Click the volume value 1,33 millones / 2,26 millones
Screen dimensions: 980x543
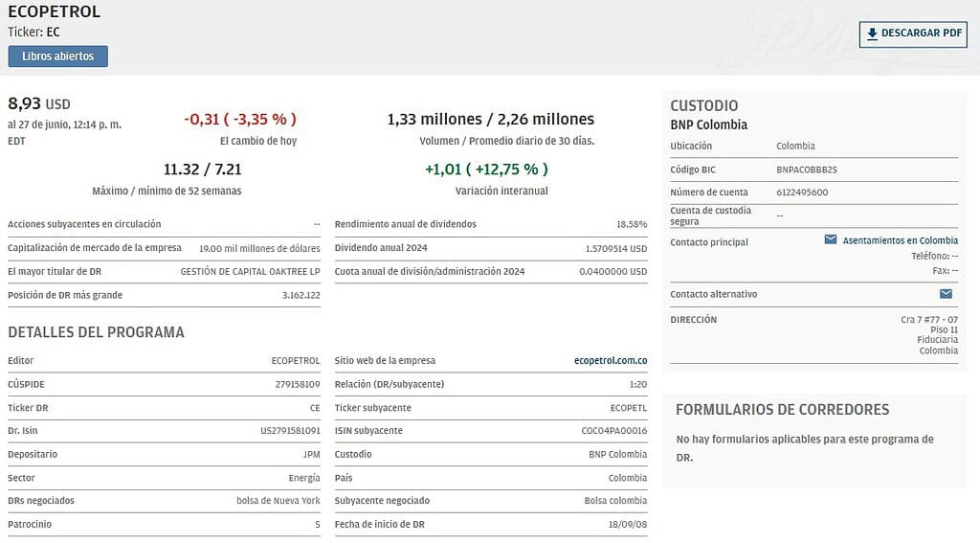tap(491, 119)
